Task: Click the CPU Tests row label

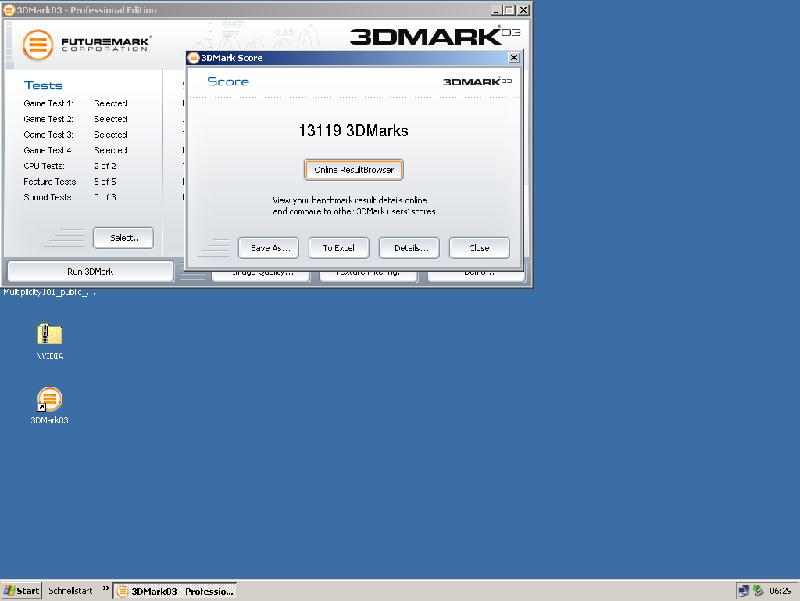Action: pos(44,166)
